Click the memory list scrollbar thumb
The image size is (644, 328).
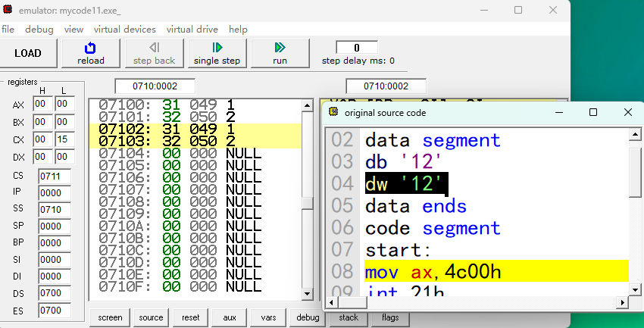tap(307, 204)
